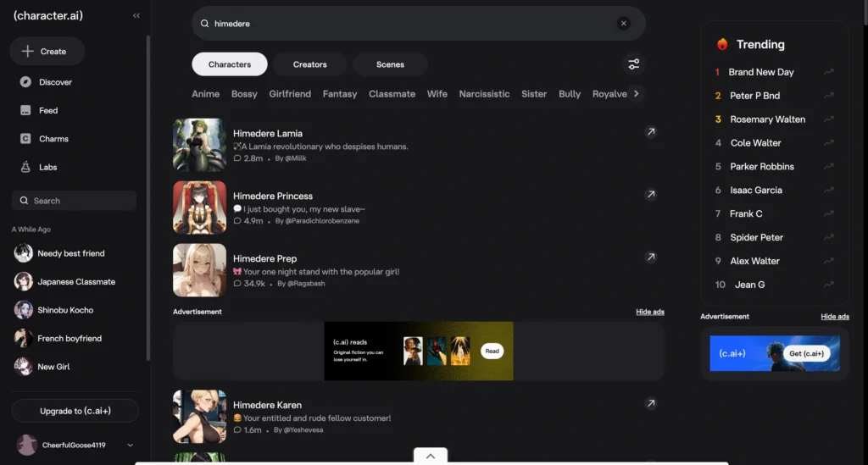This screenshot has height=465, width=868.
Task: Filter by Sister tag
Action: click(534, 94)
